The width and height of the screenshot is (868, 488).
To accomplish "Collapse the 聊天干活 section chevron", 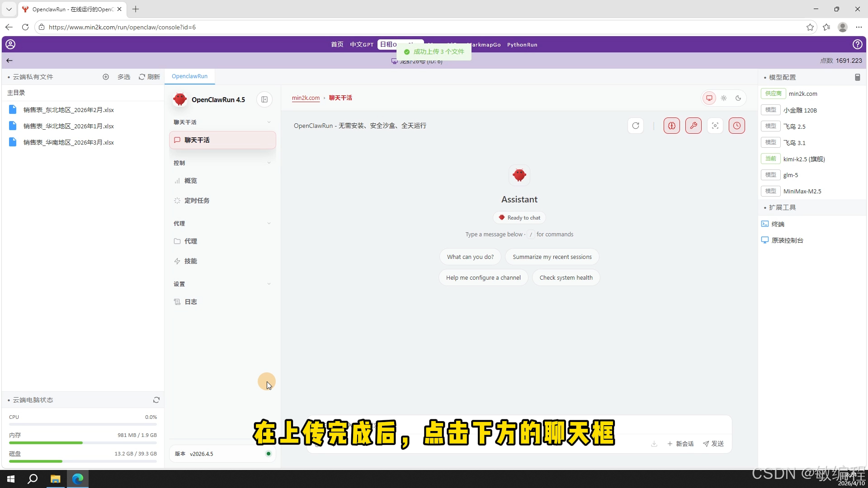I will (269, 122).
